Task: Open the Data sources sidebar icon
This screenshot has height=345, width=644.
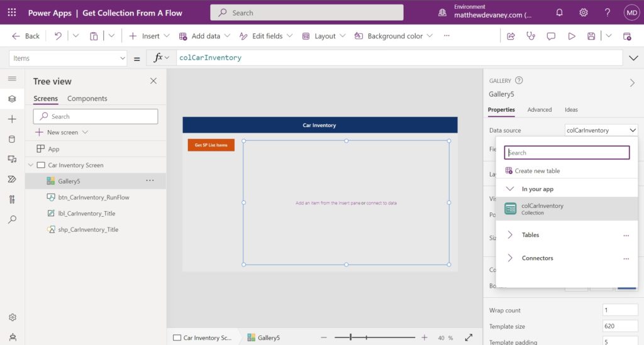Action: point(12,139)
